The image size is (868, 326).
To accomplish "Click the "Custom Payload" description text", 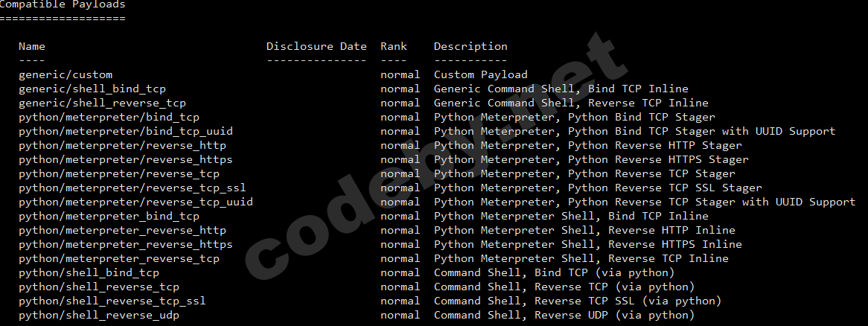I will coord(480,74).
